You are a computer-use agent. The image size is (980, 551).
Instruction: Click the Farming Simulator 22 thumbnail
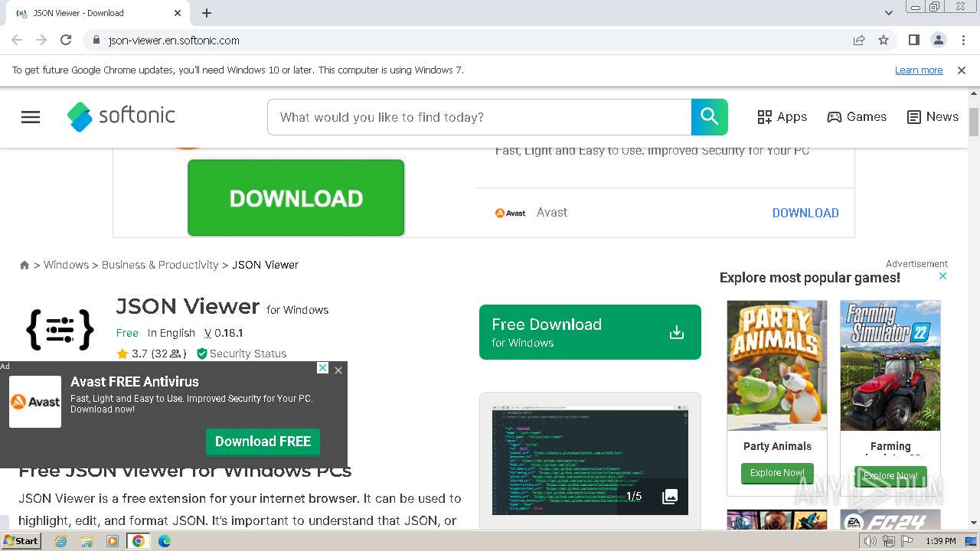pos(890,365)
